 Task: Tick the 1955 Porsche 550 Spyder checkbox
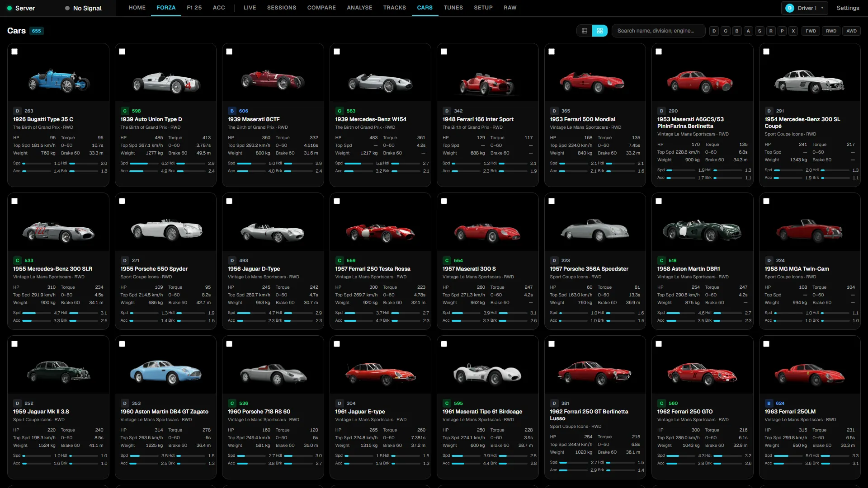(x=122, y=201)
